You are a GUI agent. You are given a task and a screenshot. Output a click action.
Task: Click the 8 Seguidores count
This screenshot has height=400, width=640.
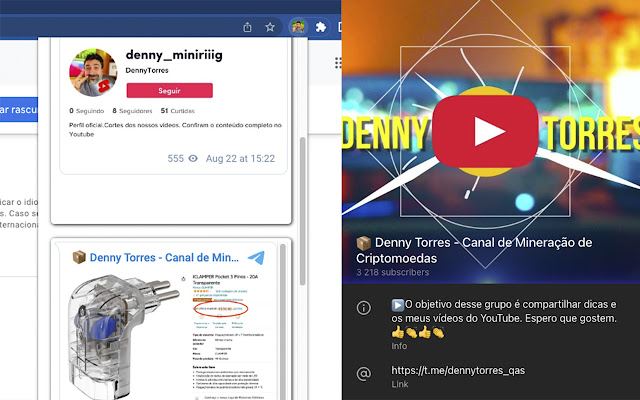132,111
